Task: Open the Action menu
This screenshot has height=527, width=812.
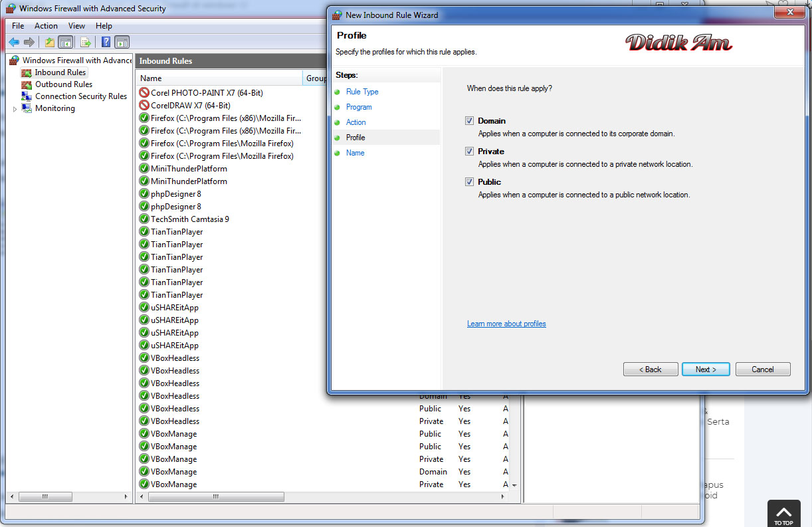Action: [x=46, y=26]
